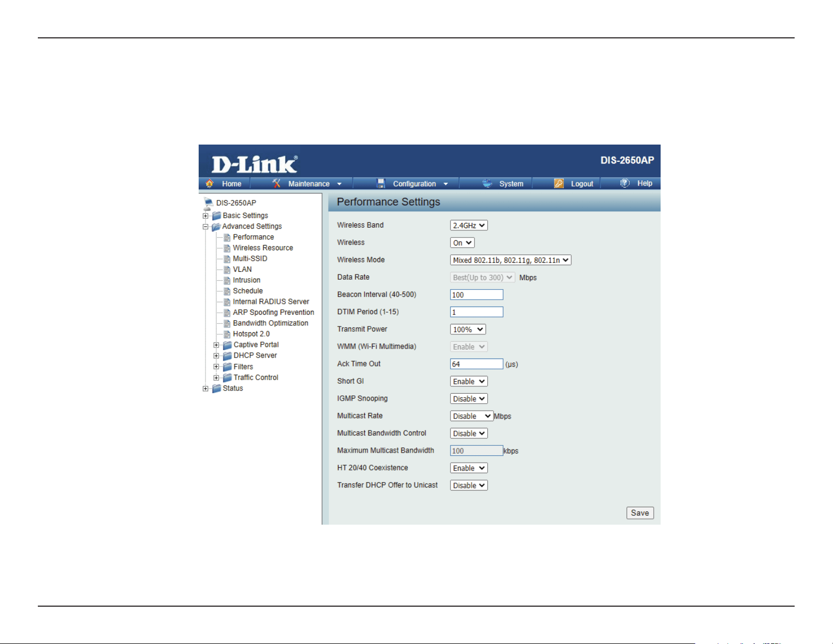Click the Wireless Resource page icon
Viewport: 833px width, 644px height.
227,248
